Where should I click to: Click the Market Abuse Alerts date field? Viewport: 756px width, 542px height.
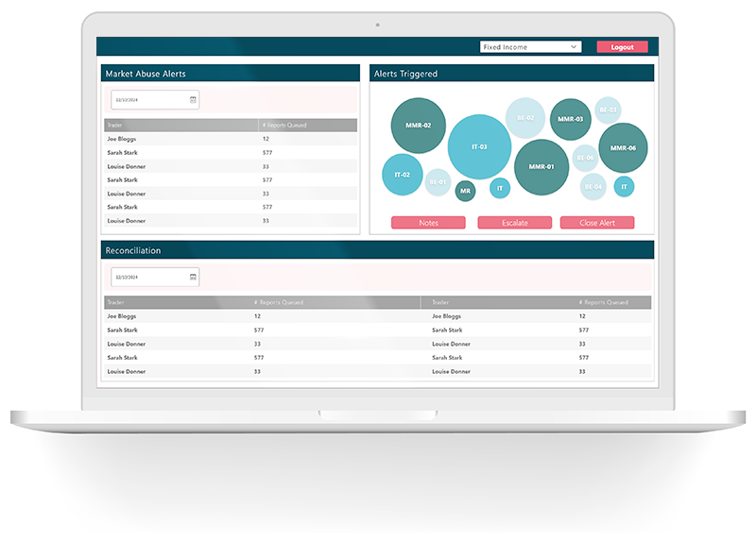(x=149, y=99)
